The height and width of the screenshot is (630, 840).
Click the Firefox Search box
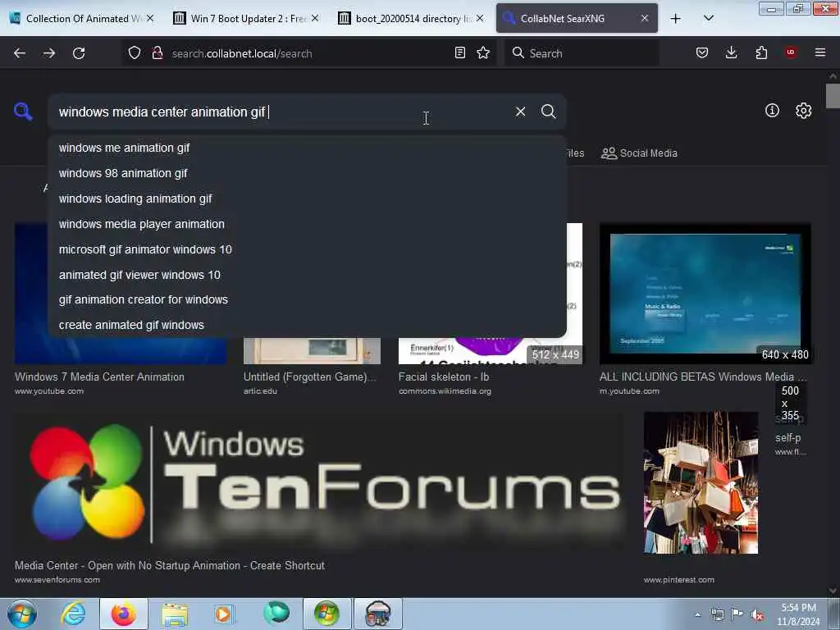pos(582,53)
